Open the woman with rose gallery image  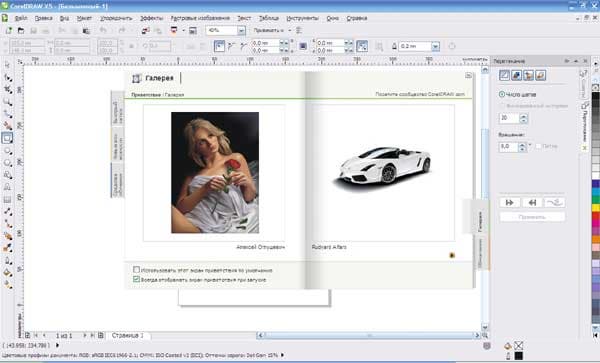[215, 173]
